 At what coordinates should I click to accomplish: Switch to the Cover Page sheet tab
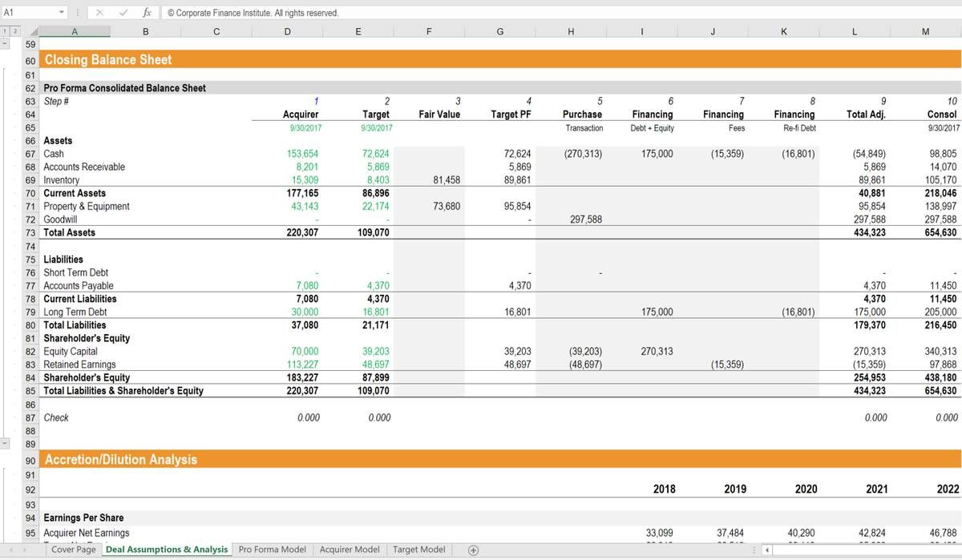(x=73, y=550)
